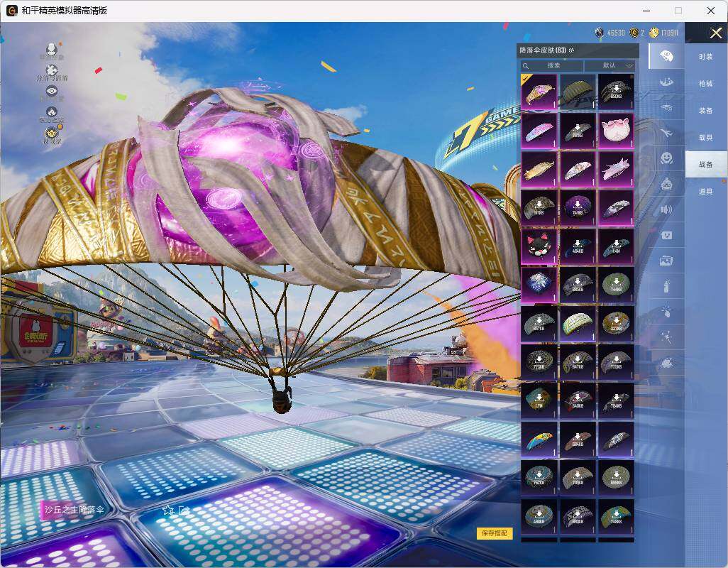The height and width of the screenshot is (568, 728).
Task: Select the blue sparkly crystal parachute skin
Action: [x=539, y=284]
